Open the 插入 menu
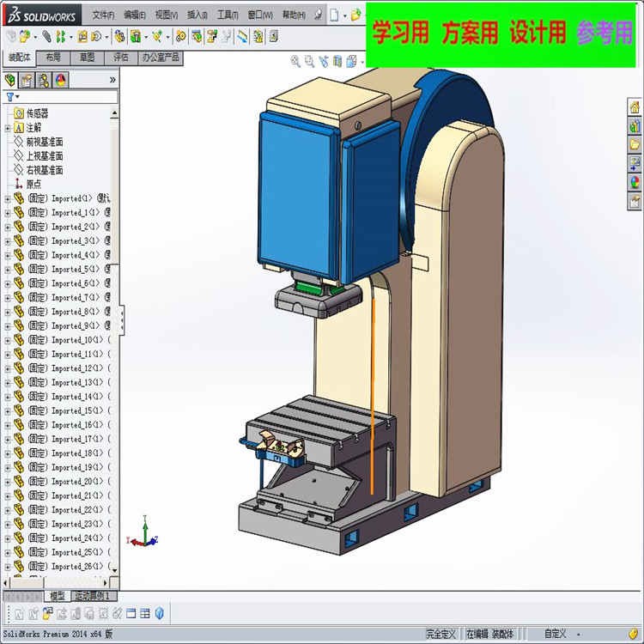 click(197, 15)
